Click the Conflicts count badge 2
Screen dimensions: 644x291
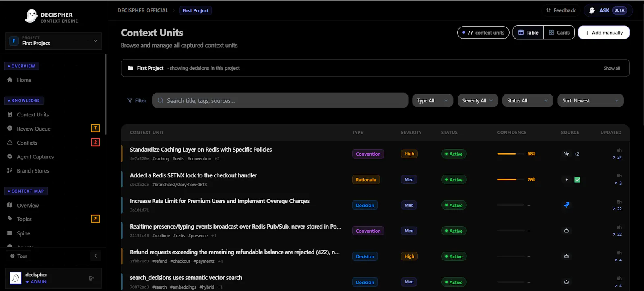click(x=95, y=142)
